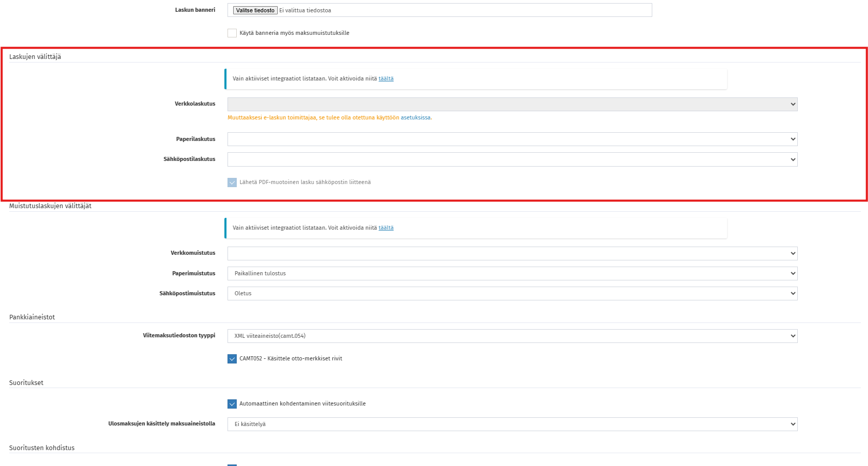868x466 pixels.
Task: Expand Paperimuistutus dropdown showing Paikallinen tulostus
Action: (512, 273)
